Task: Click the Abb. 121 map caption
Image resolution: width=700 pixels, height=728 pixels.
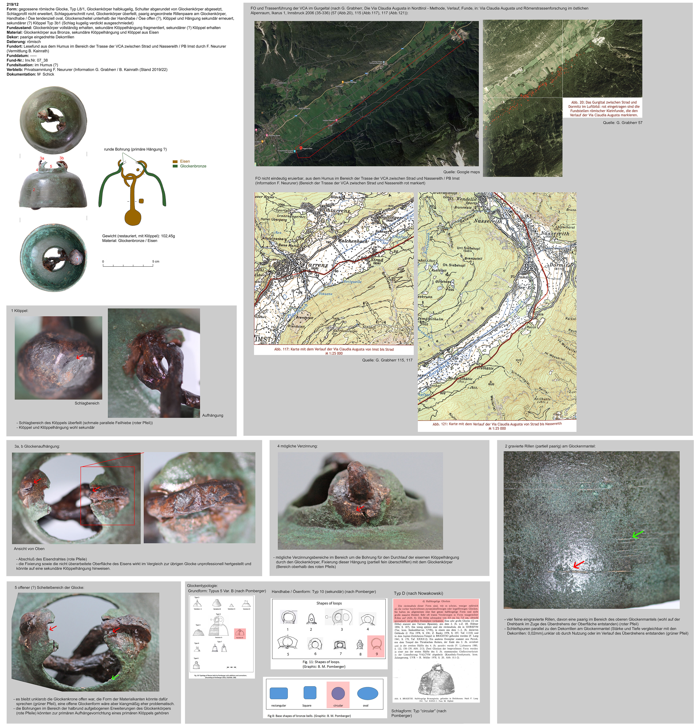Action: pos(497,426)
